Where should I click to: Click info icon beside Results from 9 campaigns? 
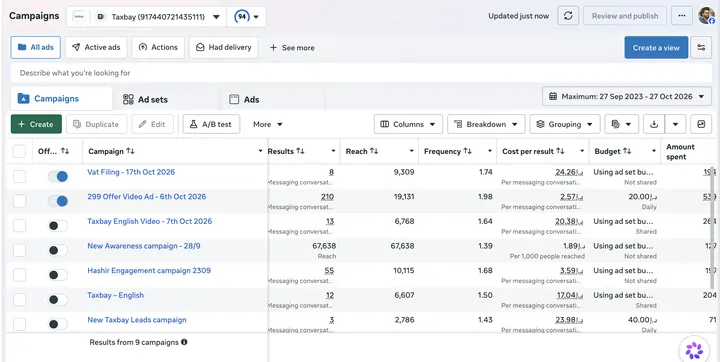tap(184, 342)
